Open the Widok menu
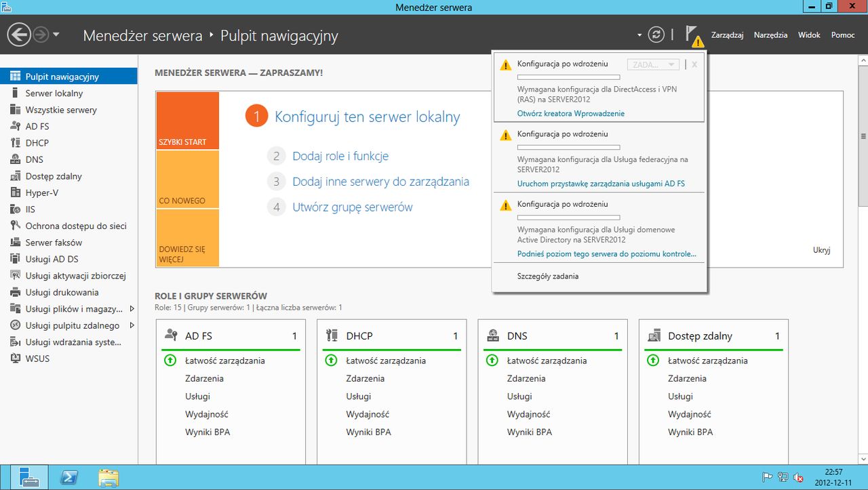The width and height of the screenshot is (868, 490). (809, 35)
